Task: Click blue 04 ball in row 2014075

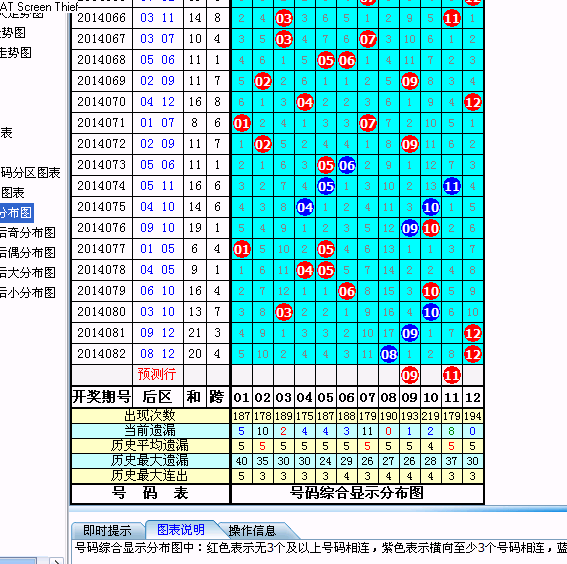Action: click(305, 208)
